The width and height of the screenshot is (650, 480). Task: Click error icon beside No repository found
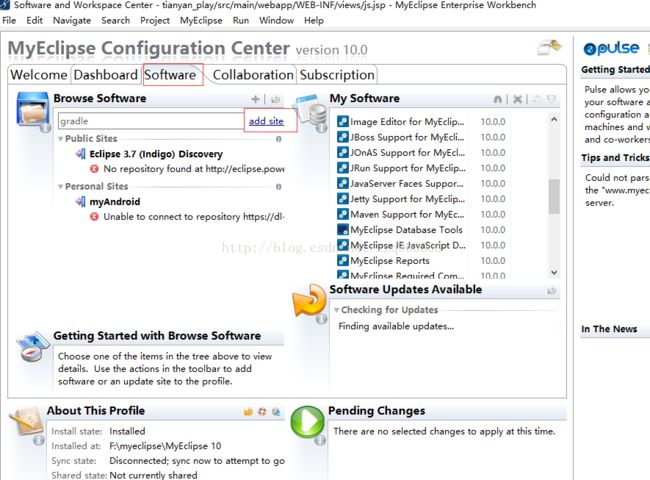point(95,169)
